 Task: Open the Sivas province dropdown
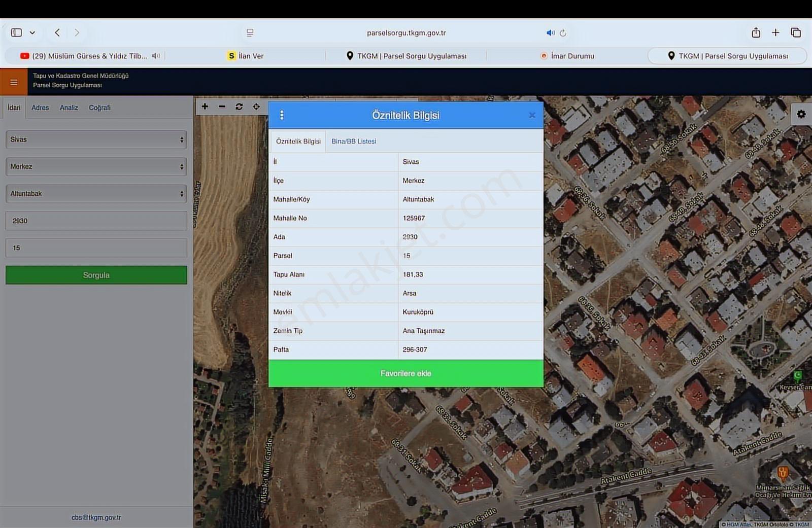coord(96,139)
